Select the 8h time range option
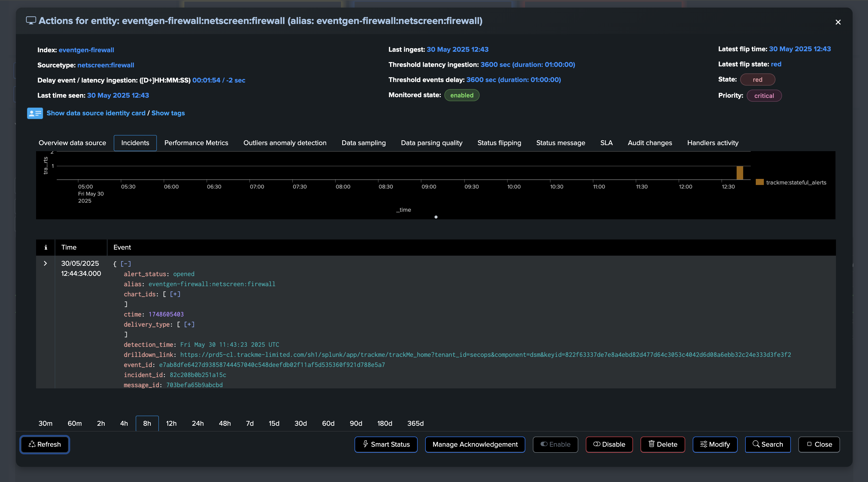The height and width of the screenshot is (482, 868). (x=147, y=423)
